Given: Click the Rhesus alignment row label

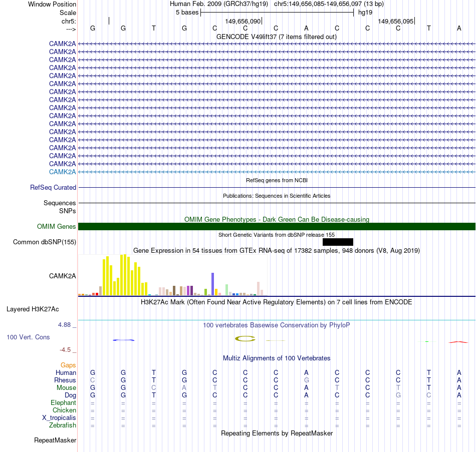Looking at the screenshot, I should click(65, 380).
